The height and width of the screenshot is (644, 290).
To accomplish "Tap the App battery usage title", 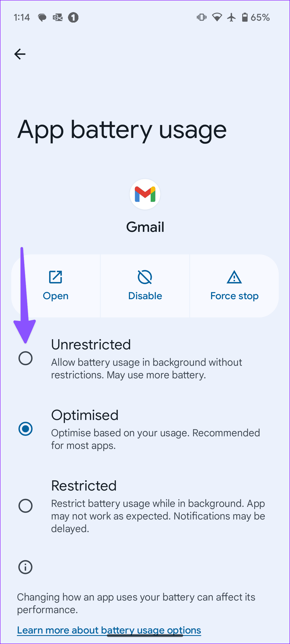I will pyautogui.click(x=121, y=130).
